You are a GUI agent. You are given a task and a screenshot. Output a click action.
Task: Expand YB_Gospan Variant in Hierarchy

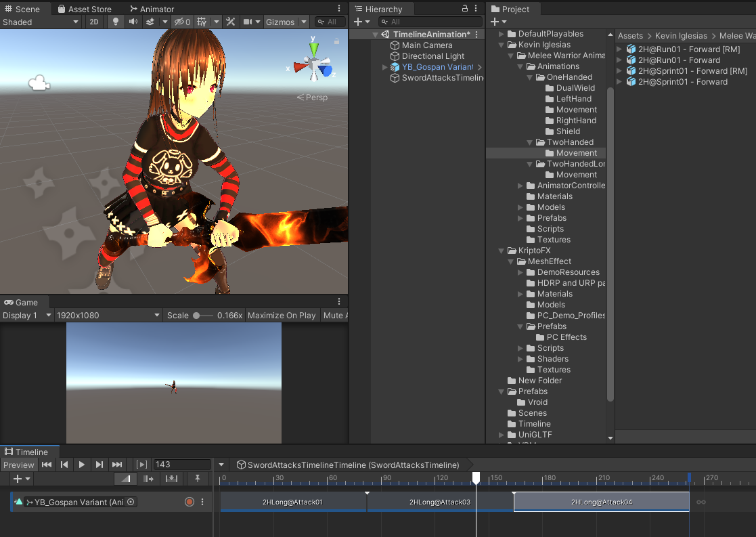[384, 67]
